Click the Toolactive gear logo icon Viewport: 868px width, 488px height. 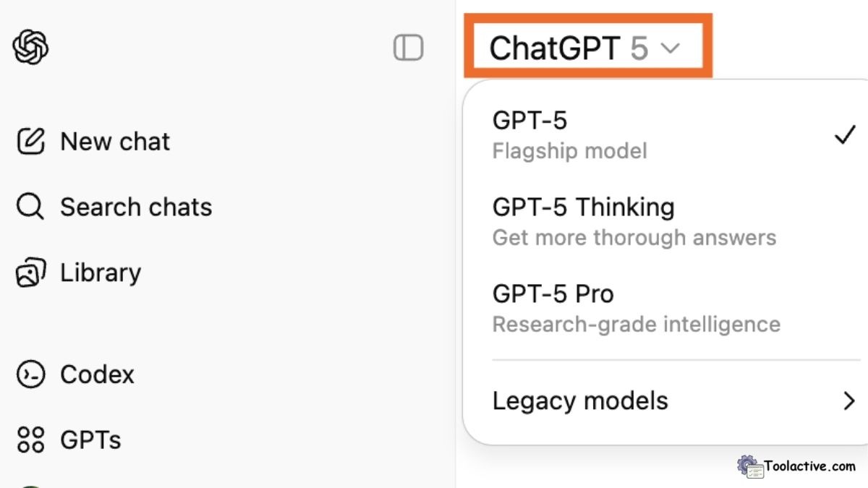[751, 467]
